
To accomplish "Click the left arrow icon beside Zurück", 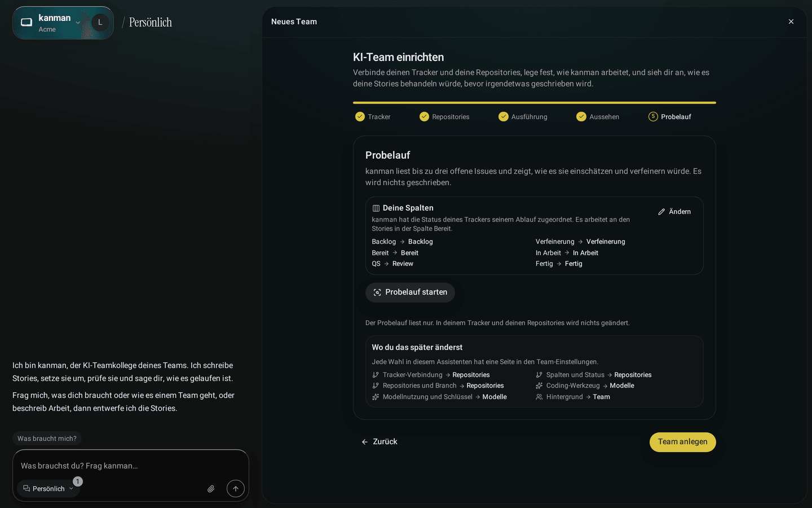I will [x=365, y=442].
